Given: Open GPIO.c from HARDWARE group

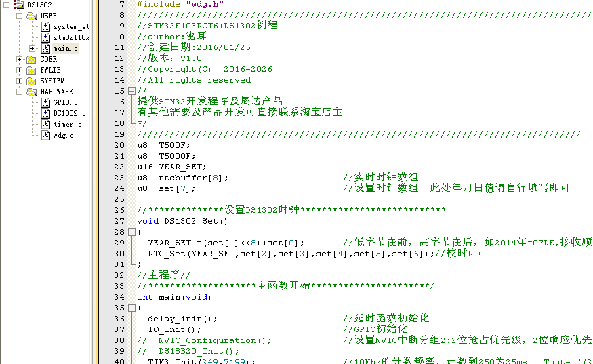Looking at the screenshot, I should coord(66,102).
